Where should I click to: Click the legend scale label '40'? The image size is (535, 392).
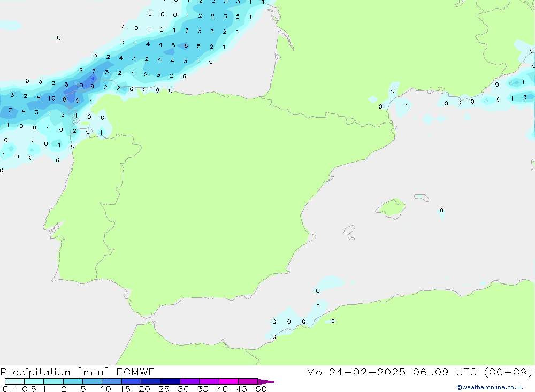pyautogui.click(x=222, y=389)
